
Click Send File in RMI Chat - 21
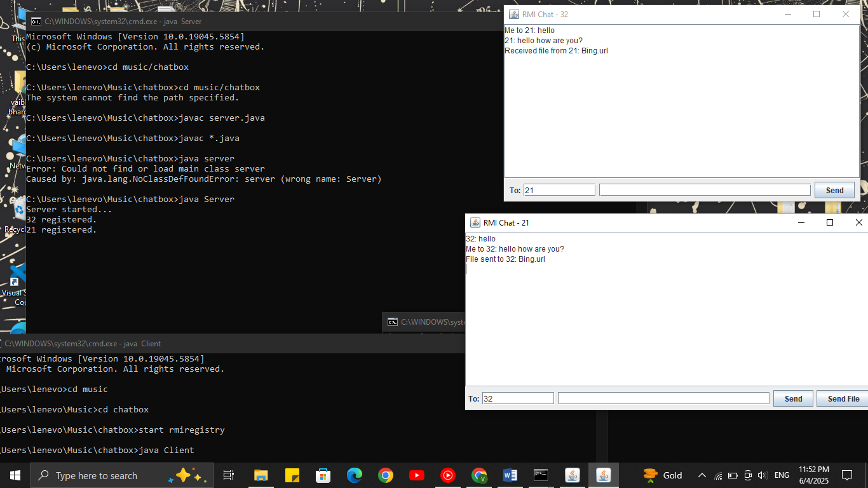(843, 398)
